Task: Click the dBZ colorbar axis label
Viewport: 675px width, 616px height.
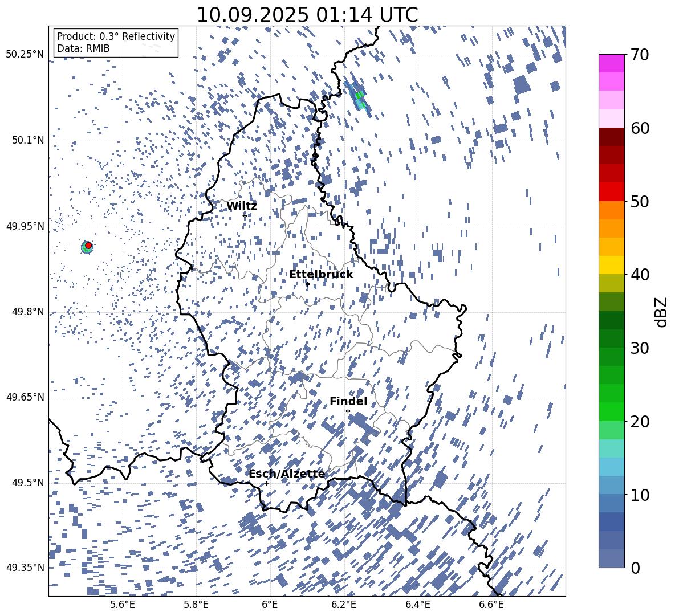Action: pyautogui.click(x=662, y=312)
